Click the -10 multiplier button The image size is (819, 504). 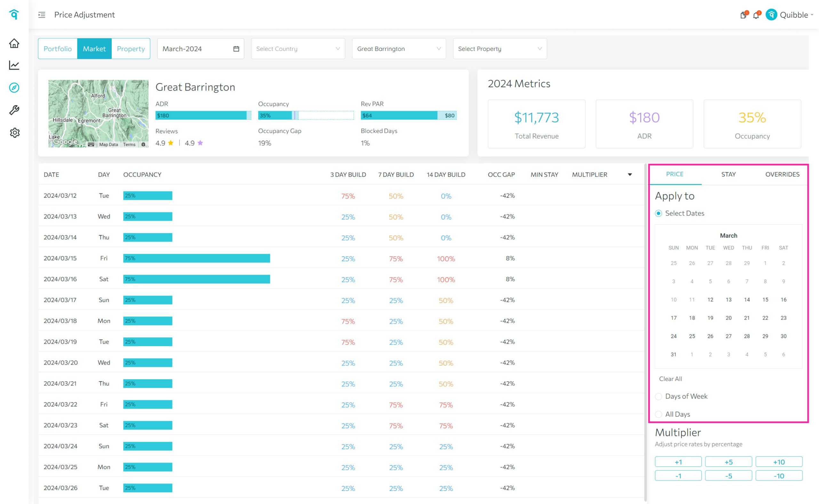pos(779,476)
